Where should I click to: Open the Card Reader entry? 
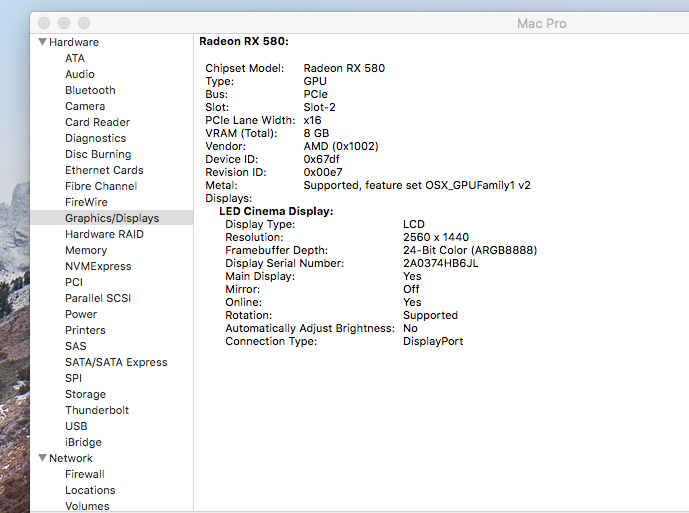click(x=98, y=122)
